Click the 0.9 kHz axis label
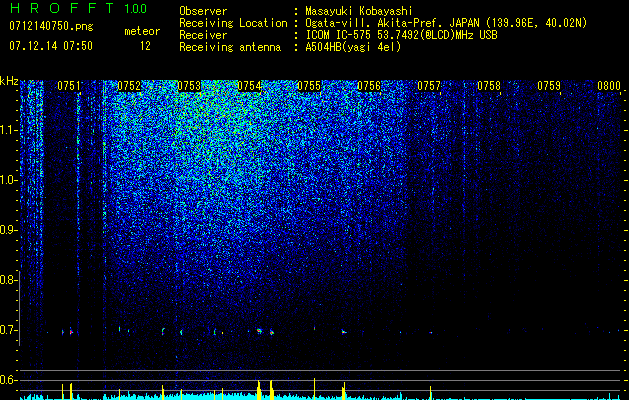The image size is (629, 400). tap(8, 230)
